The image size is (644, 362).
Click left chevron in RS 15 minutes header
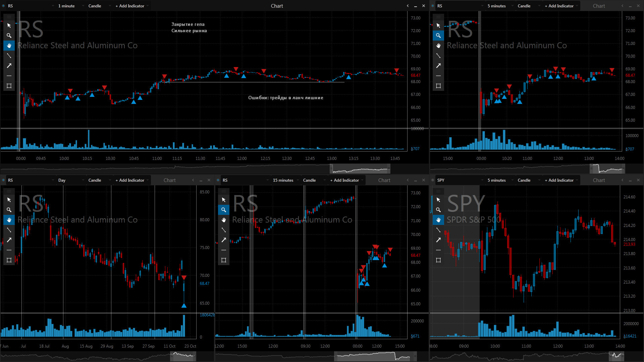[x=408, y=180]
